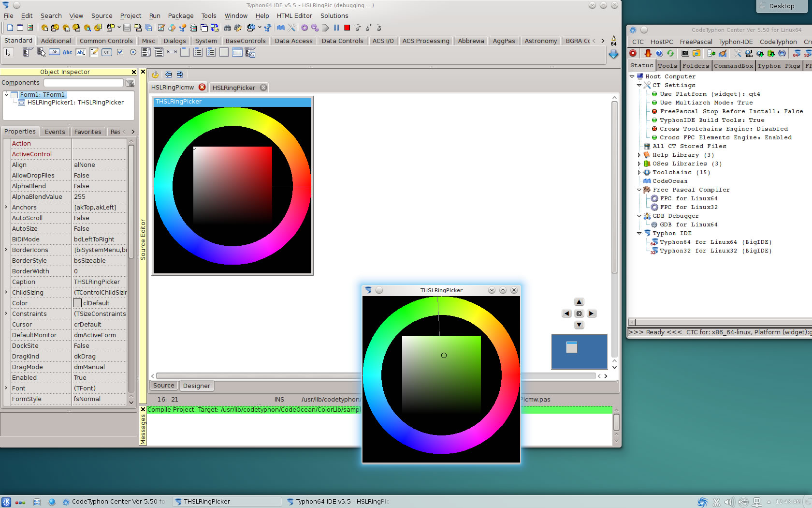Click the source editor jump back arrow
Screen dimensions: 812x508
click(168, 75)
